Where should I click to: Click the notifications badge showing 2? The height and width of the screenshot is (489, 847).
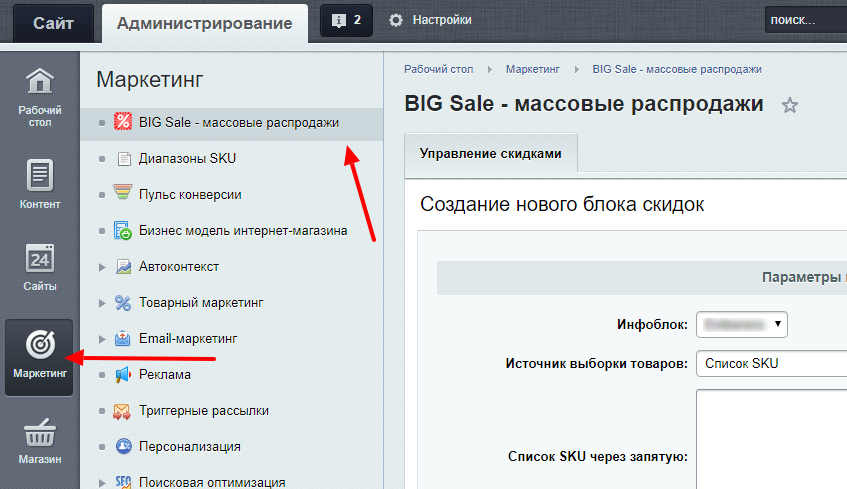346,20
